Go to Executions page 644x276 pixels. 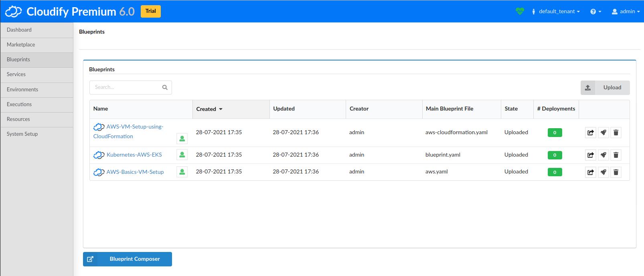click(36, 105)
